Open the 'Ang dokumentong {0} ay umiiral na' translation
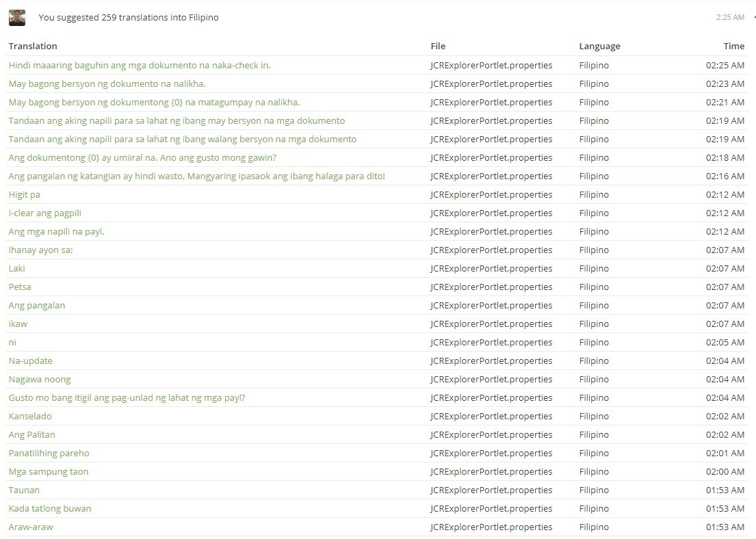Screen dimensions: 756x539 (x=142, y=158)
